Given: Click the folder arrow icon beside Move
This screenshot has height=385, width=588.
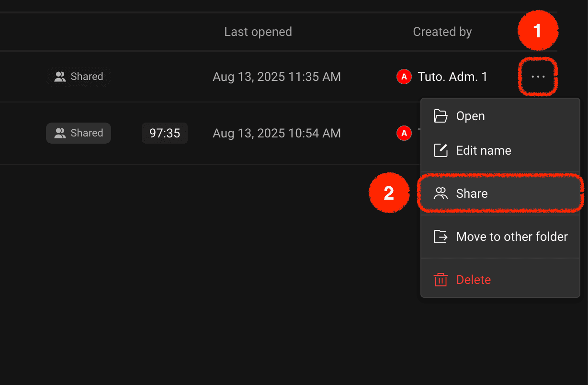Looking at the screenshot, I should [440, 237].
